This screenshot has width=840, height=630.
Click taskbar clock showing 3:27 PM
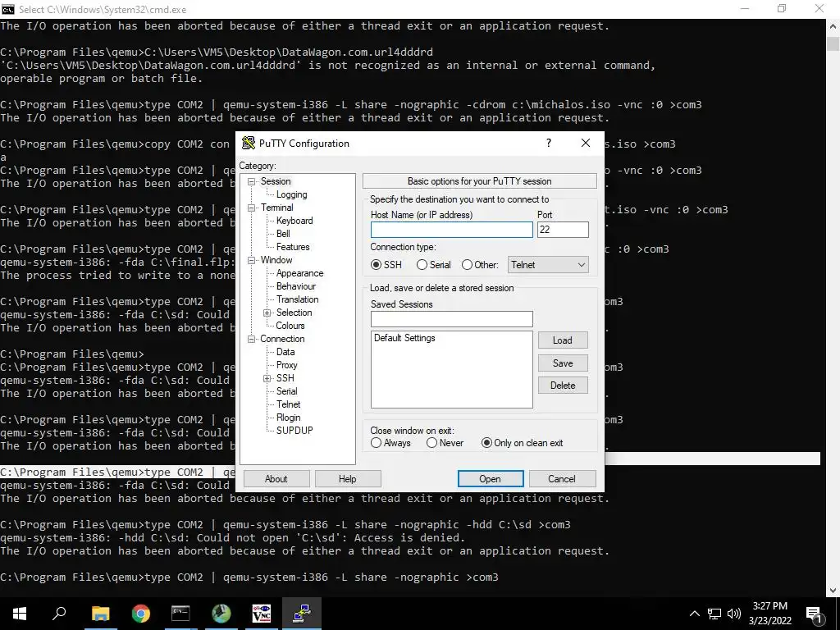pyautogui.click(x=769, y=614)
